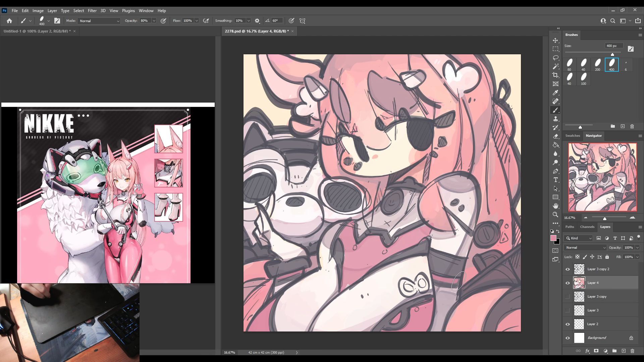Select the Crop tool
Viewport: 644px width, 362px height.
[x=555, y=75]
